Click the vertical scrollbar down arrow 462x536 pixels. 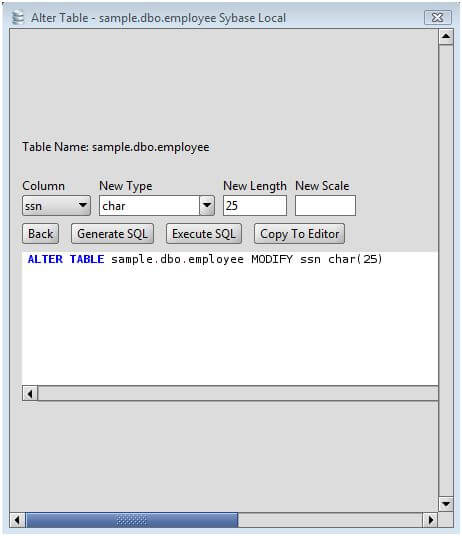point(446,504)
